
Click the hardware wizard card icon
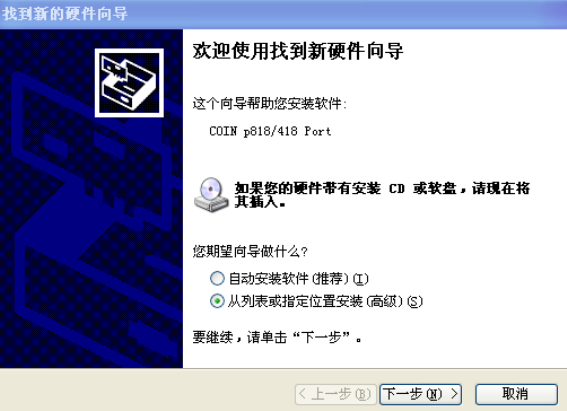(x=129, y=83)
